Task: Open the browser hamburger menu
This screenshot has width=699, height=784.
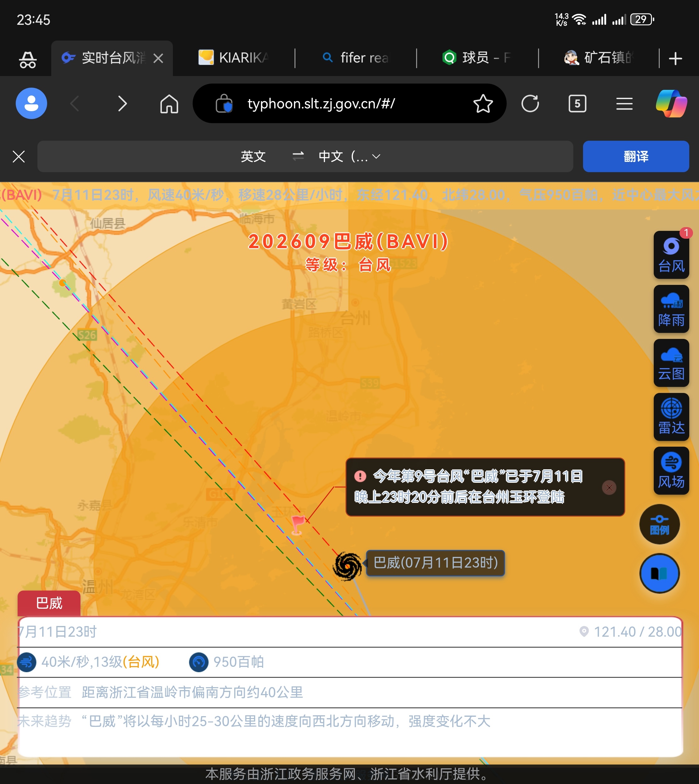Action: [625, 104]
